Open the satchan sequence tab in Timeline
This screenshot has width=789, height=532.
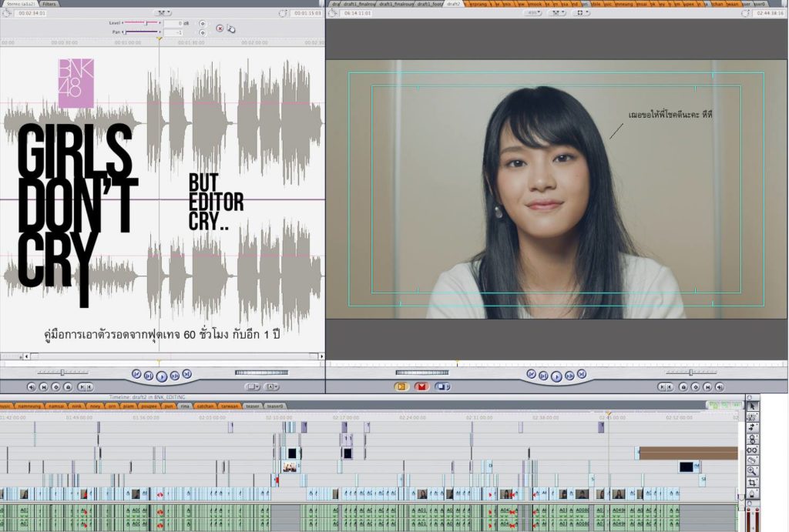tap(205, 406)
